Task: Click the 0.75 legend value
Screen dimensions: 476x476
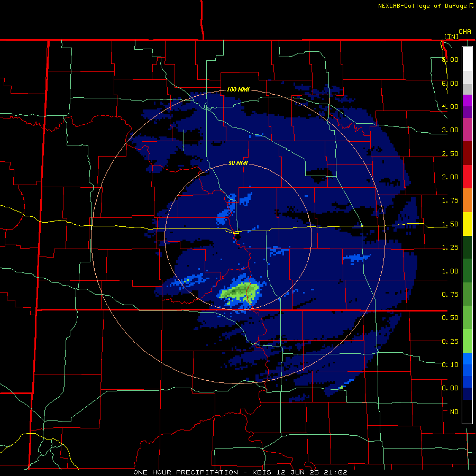Action: [450, 295]
